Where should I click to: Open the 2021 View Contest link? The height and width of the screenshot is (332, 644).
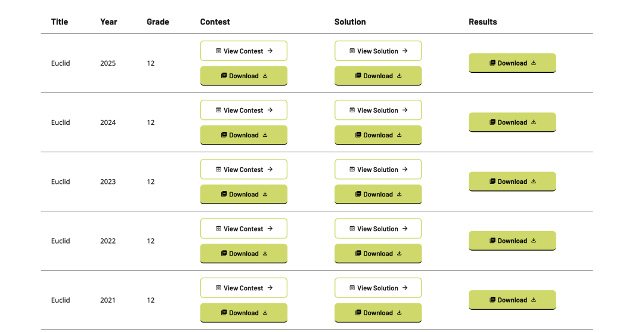pos(243,288)
